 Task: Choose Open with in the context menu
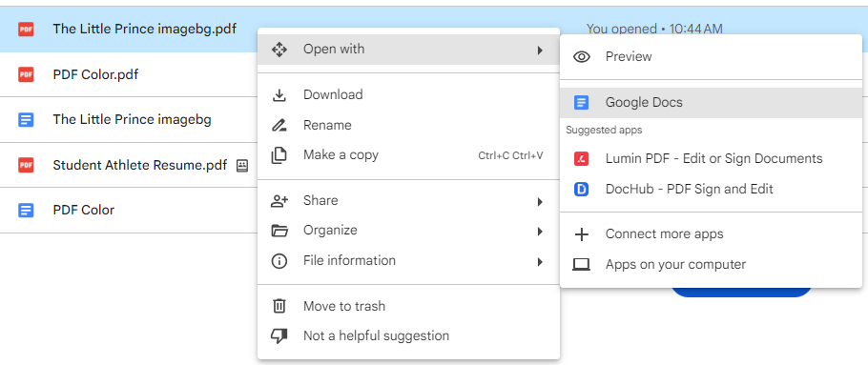(408, 50)
